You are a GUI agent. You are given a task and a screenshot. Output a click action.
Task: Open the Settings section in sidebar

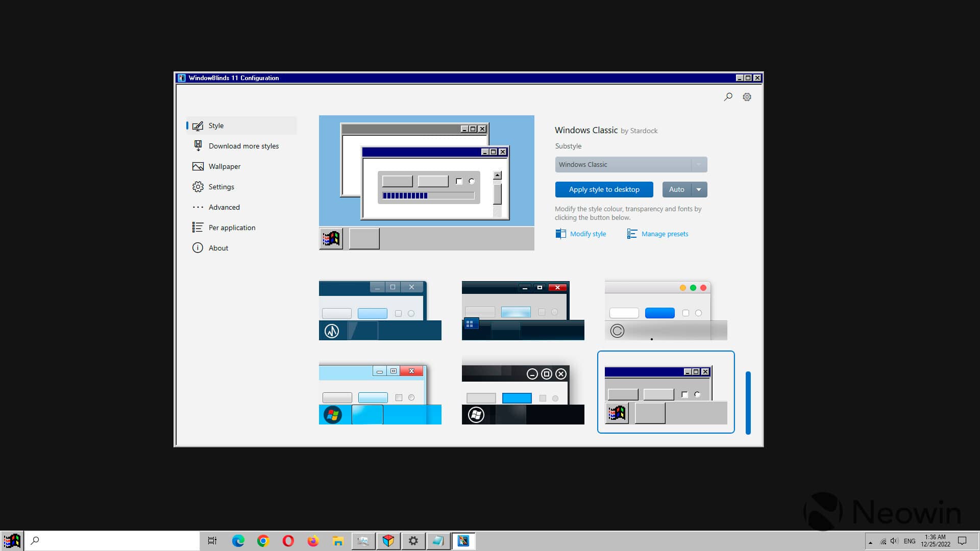click(x=221, y=187)
